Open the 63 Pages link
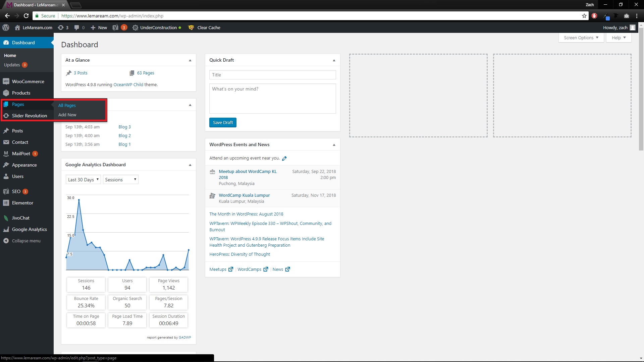 point(146,73)
